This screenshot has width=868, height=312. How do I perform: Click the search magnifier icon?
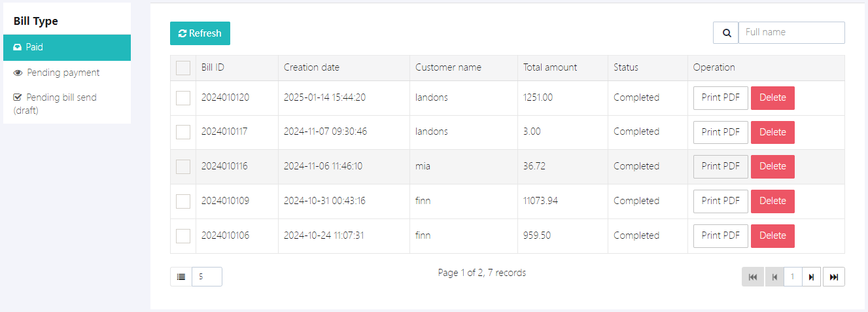point(725,33)
